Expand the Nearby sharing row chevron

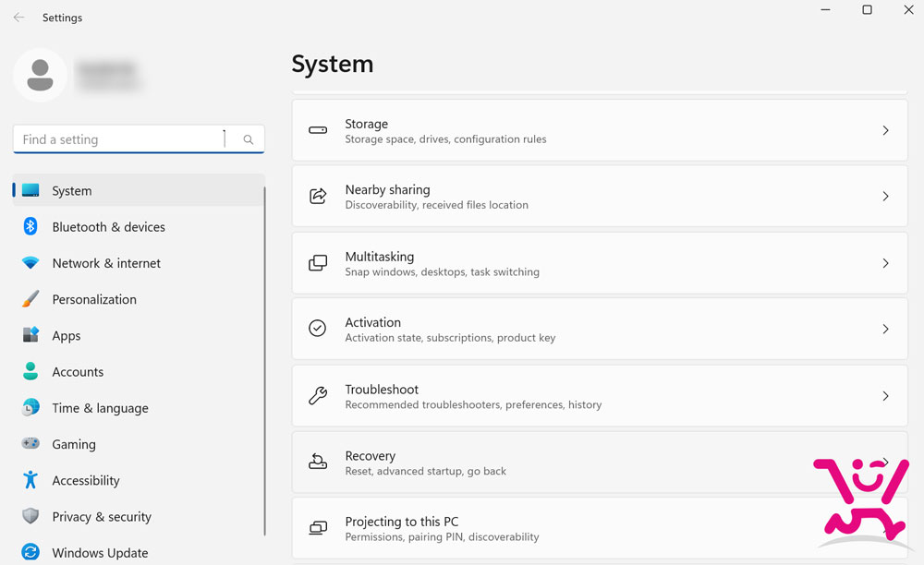pos(885,196)
